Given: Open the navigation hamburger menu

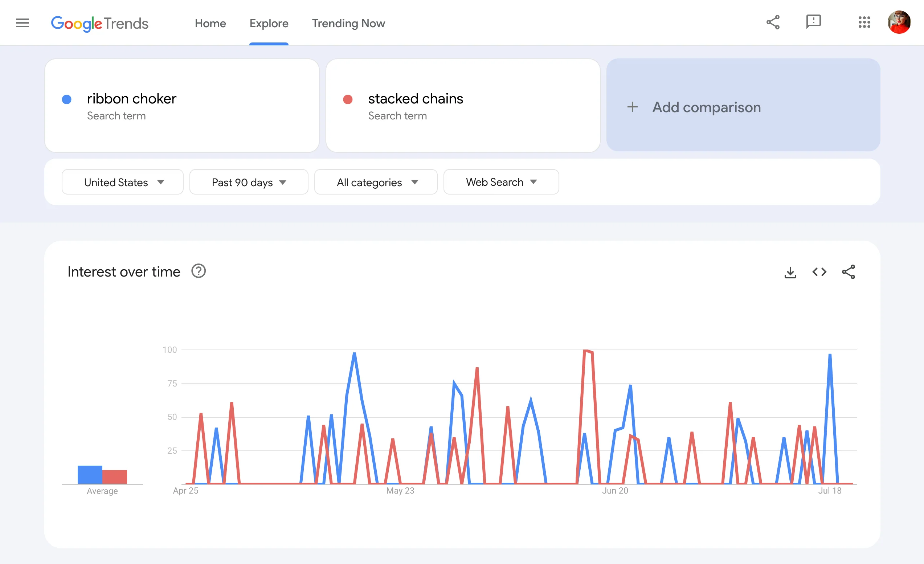Looking at the screenshot, I should tap(22, 23).
